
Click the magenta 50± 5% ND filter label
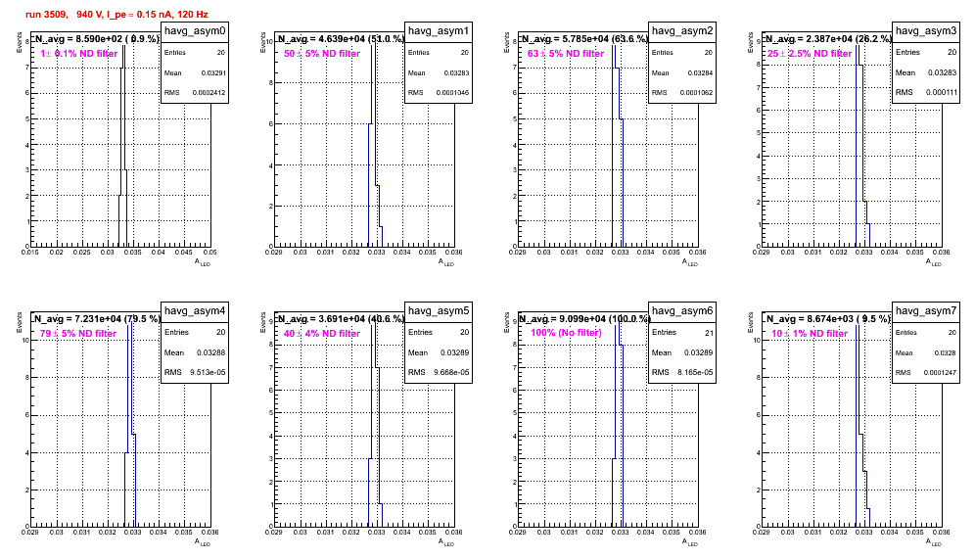pyautogui.click(x=322, y=54)
